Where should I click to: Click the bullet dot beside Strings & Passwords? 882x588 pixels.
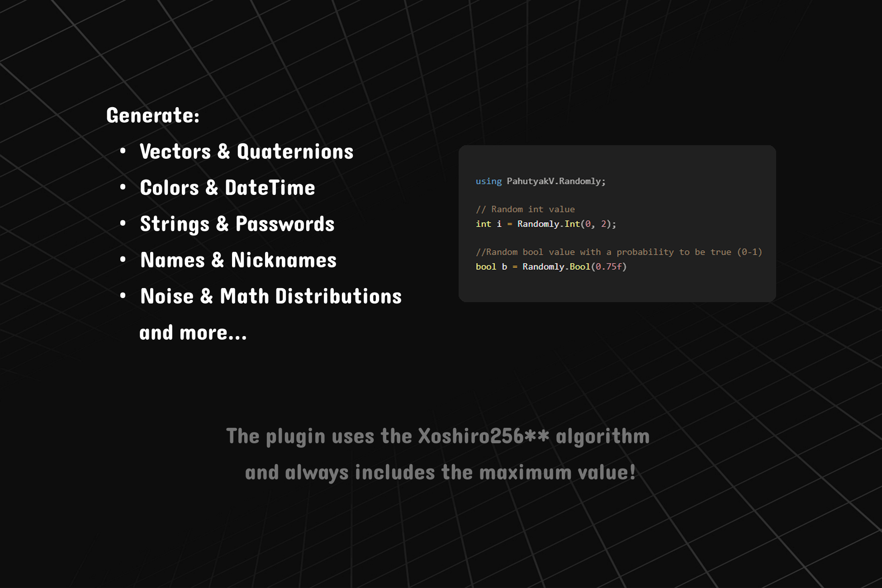click(123, 223)
